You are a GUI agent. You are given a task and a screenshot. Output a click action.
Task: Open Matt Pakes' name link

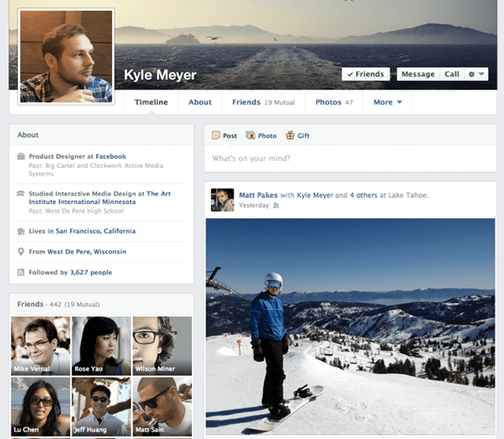click(258, 195)
